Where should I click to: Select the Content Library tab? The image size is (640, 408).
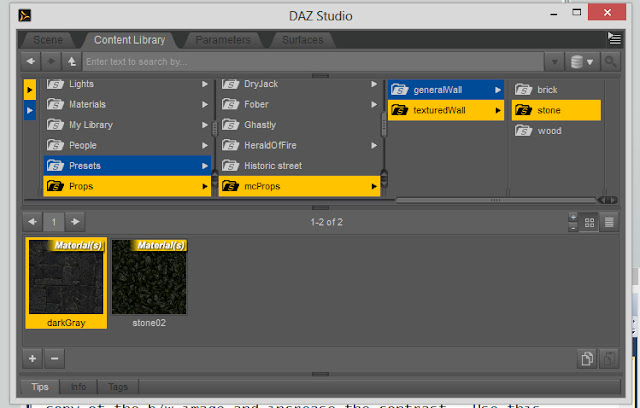pos(129,40)
